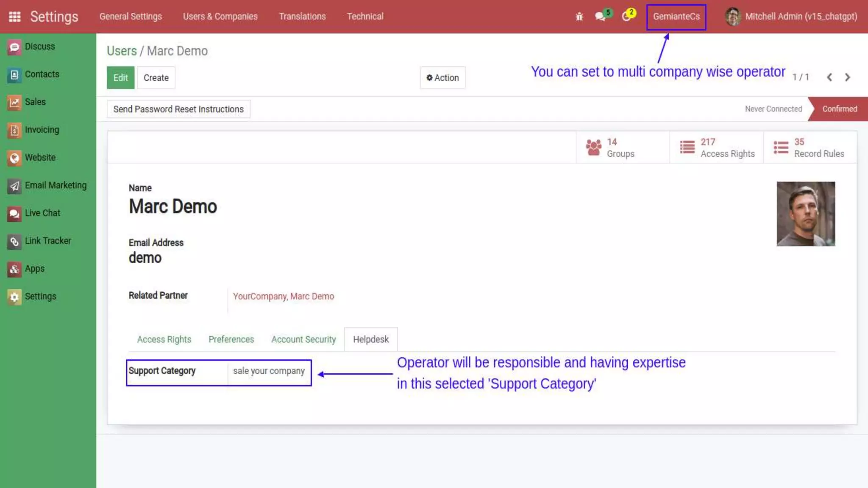Open Website app icon in sidebar
The image size is (868, 488).
point(14,158)
